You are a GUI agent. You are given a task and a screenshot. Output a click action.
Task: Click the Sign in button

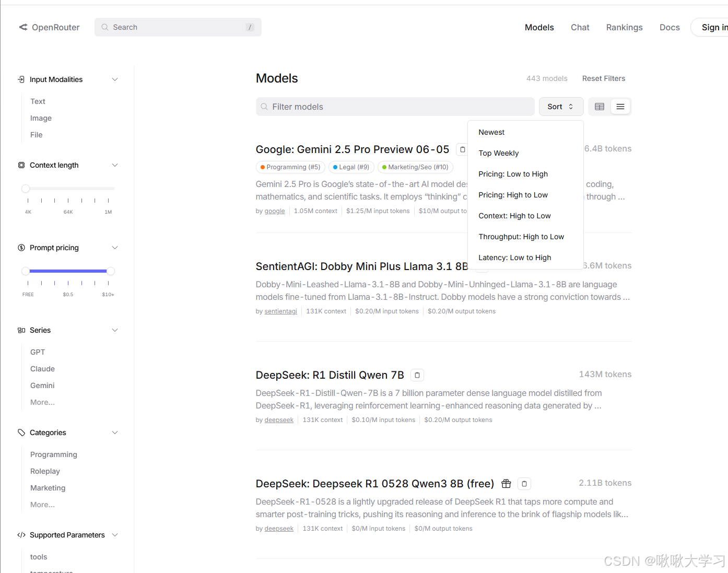pos(710,27)
